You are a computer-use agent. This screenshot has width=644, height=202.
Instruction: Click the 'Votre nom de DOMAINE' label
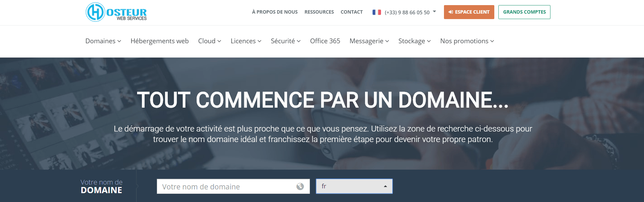pos(101,186)
